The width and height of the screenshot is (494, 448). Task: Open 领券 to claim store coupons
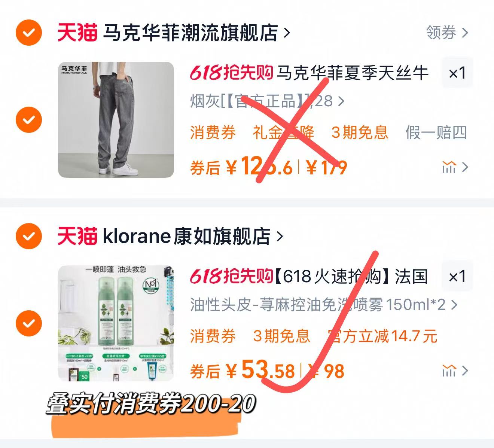(x=447, y=33)
